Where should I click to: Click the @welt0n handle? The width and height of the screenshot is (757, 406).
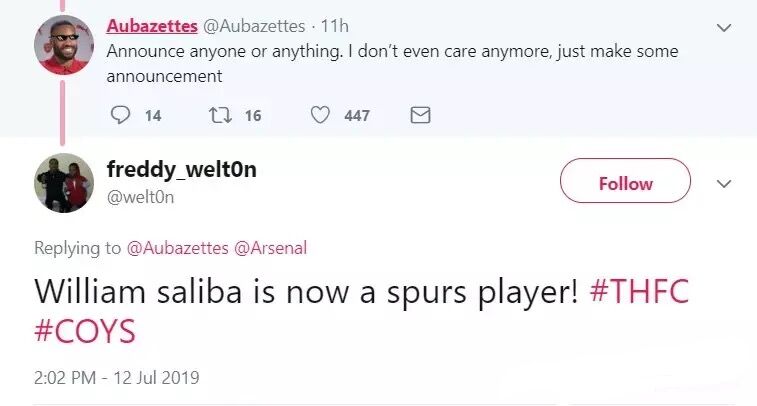[141, 197]
